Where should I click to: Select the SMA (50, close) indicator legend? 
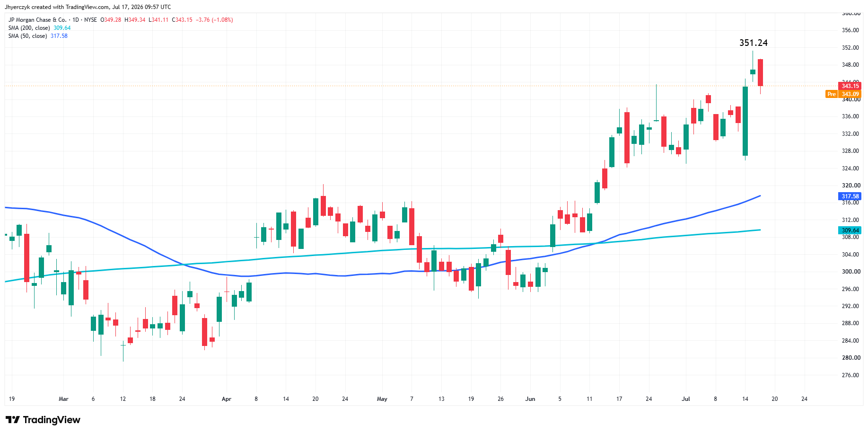pyautogui.click(x=27, y=36)
